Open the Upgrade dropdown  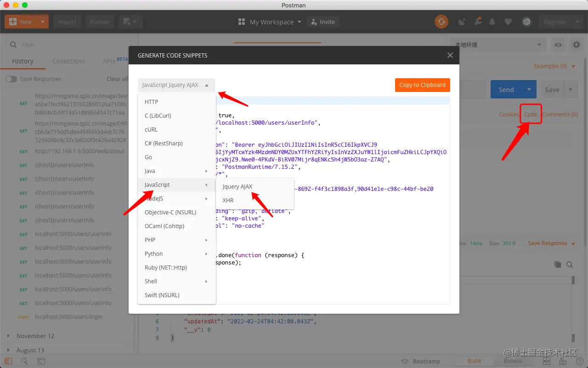tap(560, 22)
